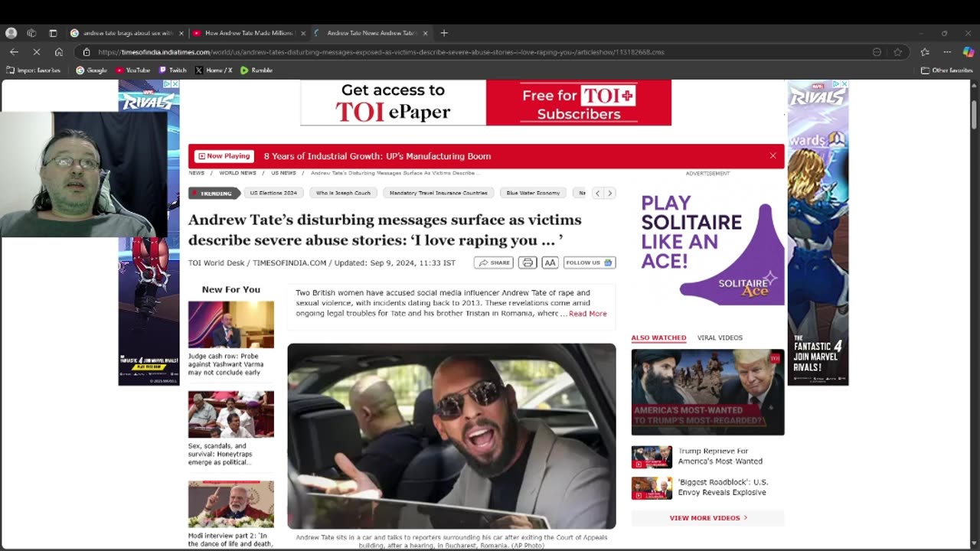
Task: Click 'TOI World Desk' author text
Action: [x=216, y=262]
